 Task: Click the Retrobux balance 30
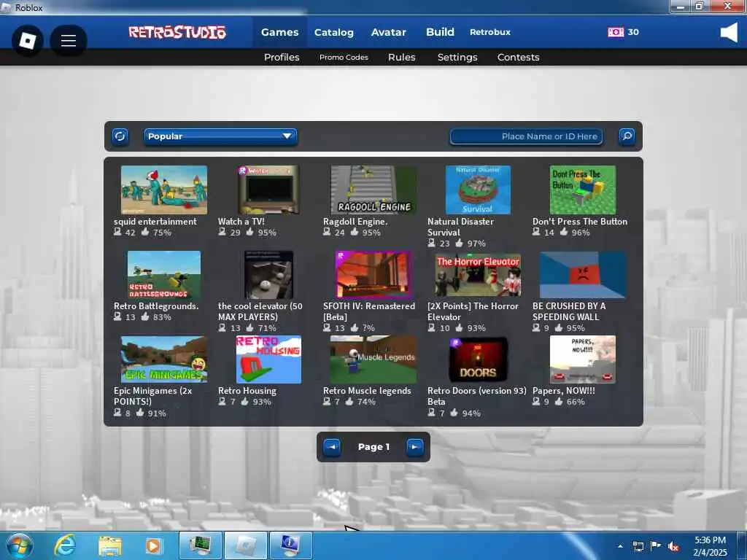(x=633, y=32)
